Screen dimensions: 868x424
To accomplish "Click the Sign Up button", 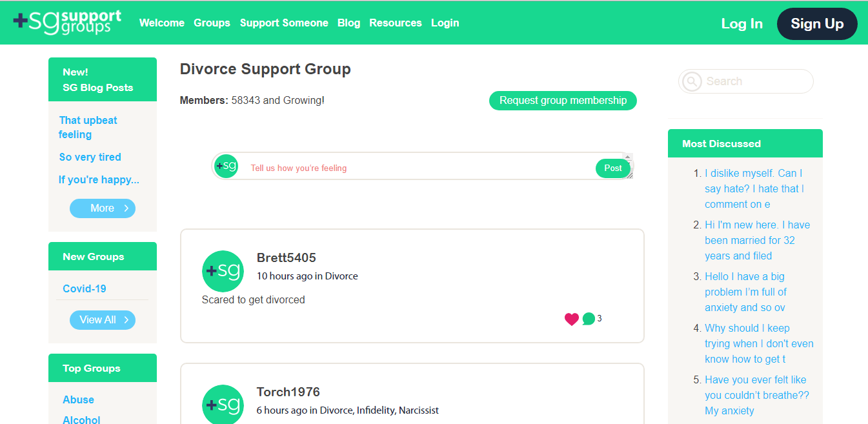I will click(x=817, y=23).
